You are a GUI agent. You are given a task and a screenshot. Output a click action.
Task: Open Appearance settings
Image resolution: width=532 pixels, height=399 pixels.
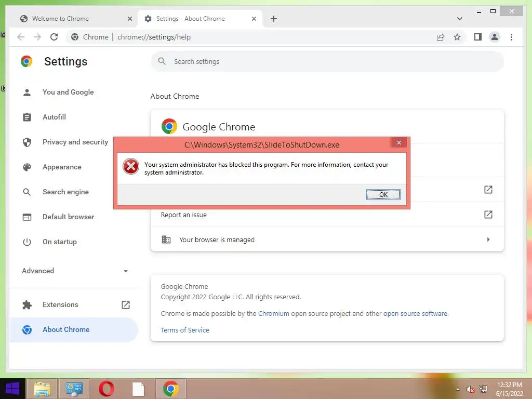point(62,167)
